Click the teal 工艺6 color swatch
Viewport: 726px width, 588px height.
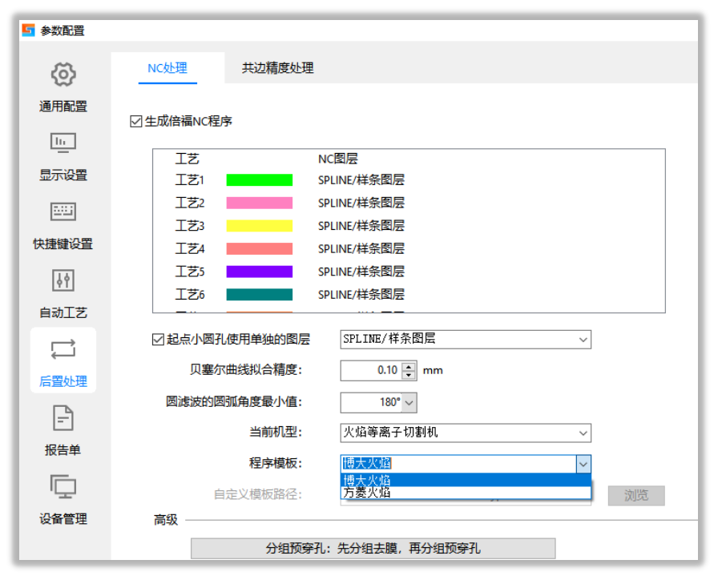coord(260,295)
